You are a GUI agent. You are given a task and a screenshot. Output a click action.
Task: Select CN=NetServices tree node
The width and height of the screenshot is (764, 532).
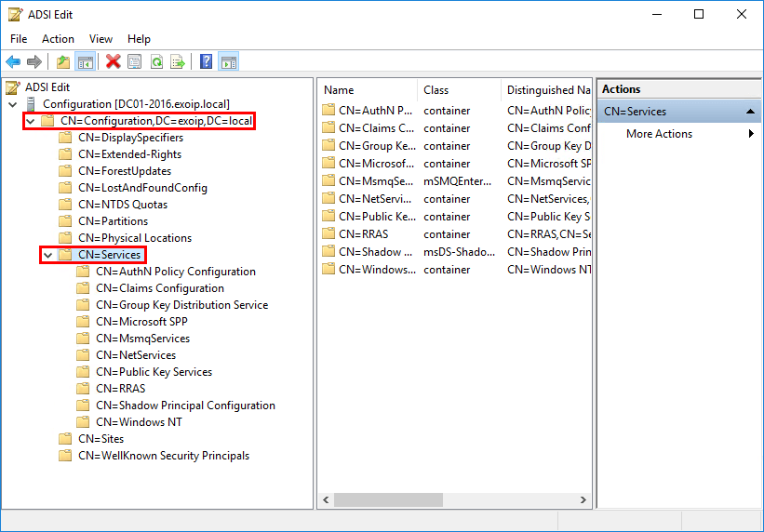pos(136,355)
